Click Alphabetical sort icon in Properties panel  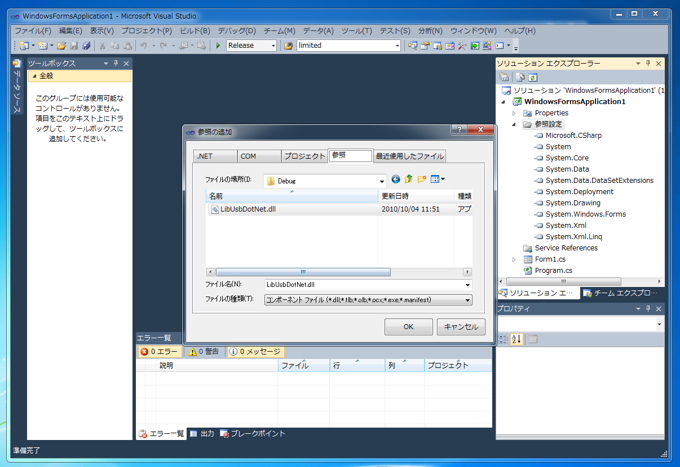(517, 339)
